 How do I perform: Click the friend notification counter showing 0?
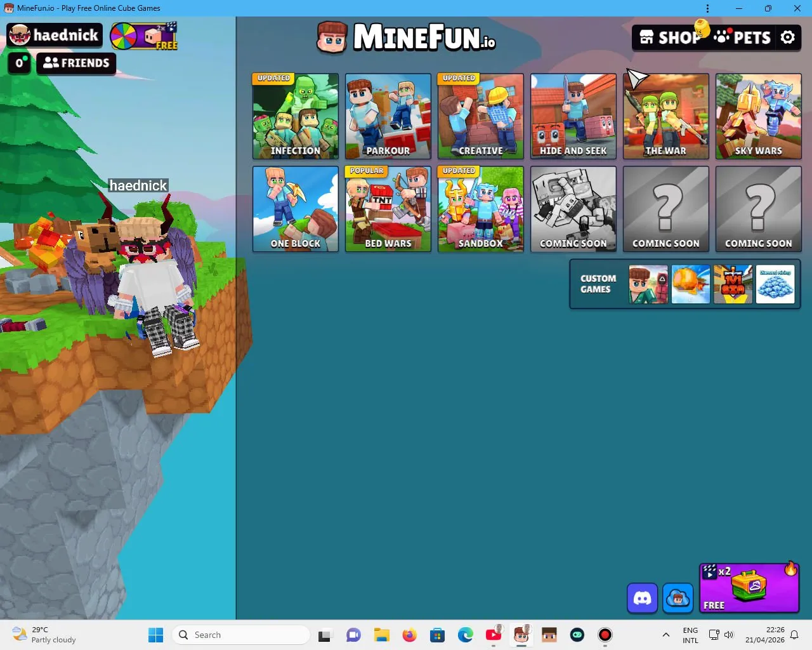click(x=20, y=63)
